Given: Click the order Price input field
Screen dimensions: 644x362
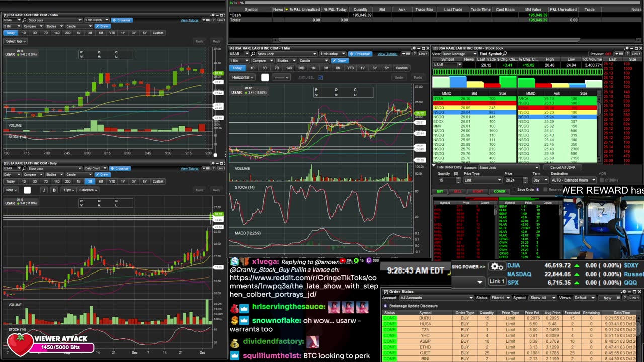Looking at the screenshot, I should (514, 180).
